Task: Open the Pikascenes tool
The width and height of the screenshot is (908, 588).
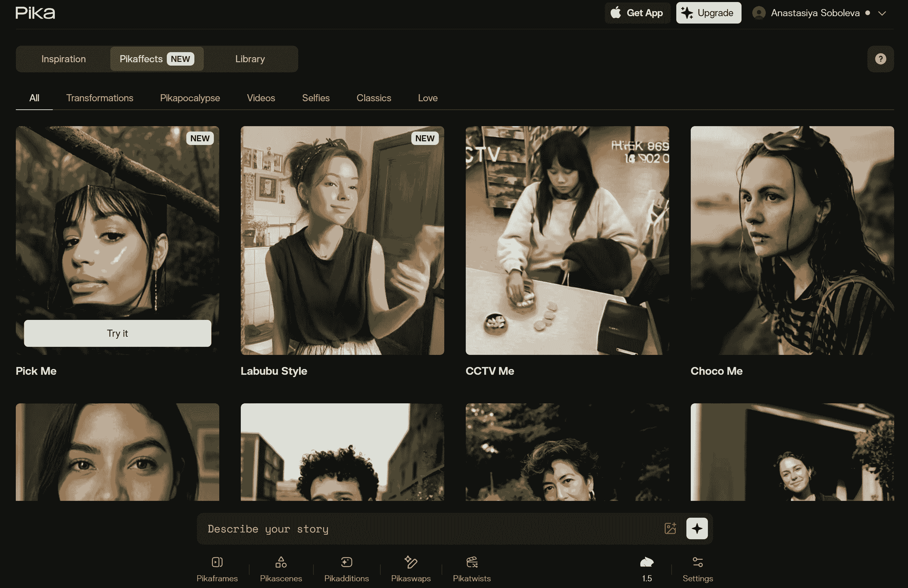Action: pyautogui.click(x=281, y=568)
